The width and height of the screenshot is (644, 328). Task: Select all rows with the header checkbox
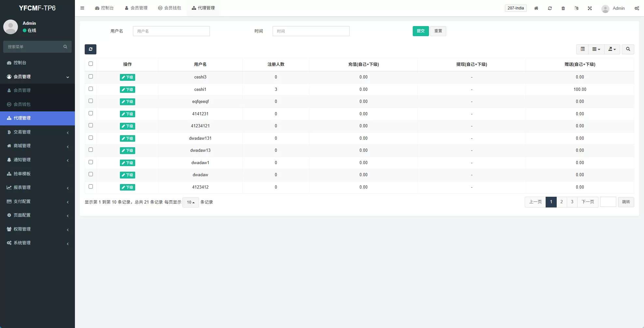(91, 64)
